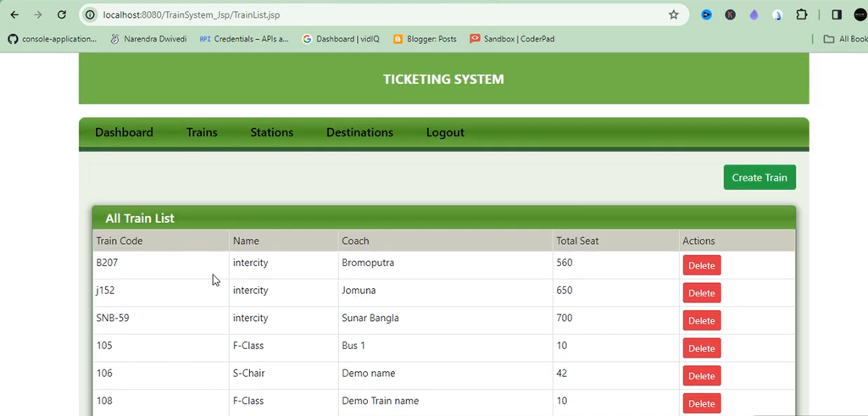
Task: Delete the SNB-59 Sunar Bangla train
Action: click(x=701, y=320)
